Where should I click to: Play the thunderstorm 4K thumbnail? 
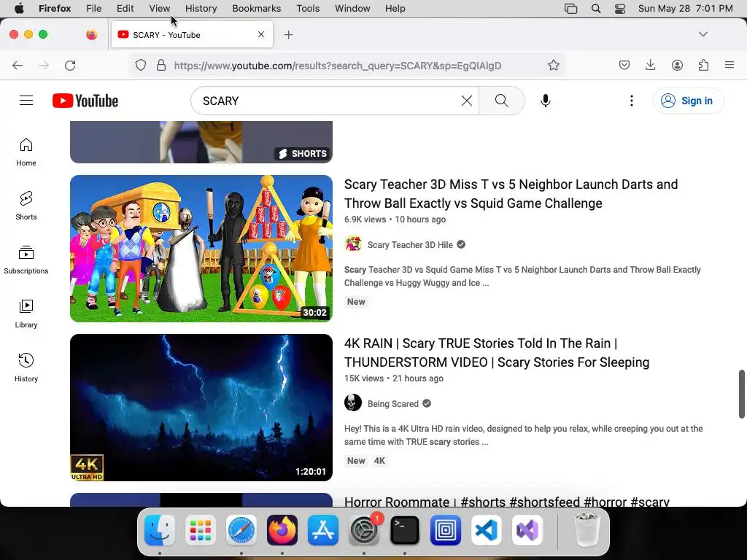[201, 408]
